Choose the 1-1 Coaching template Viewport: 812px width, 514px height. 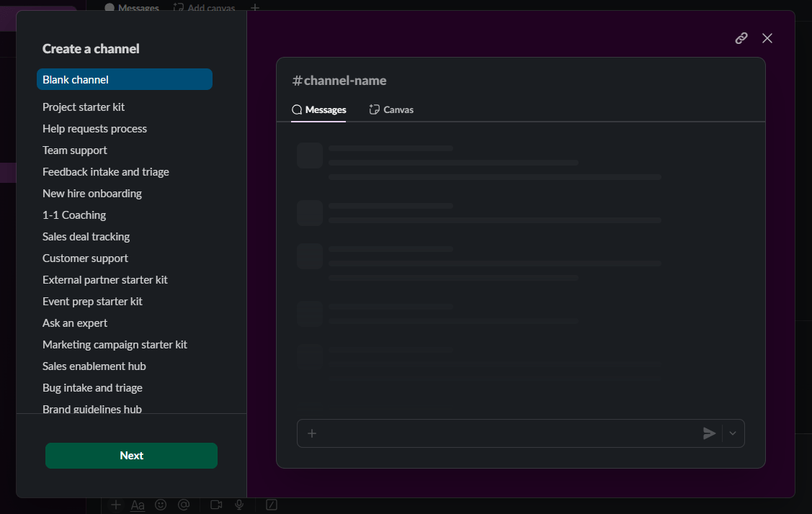[x=74, y=215]
